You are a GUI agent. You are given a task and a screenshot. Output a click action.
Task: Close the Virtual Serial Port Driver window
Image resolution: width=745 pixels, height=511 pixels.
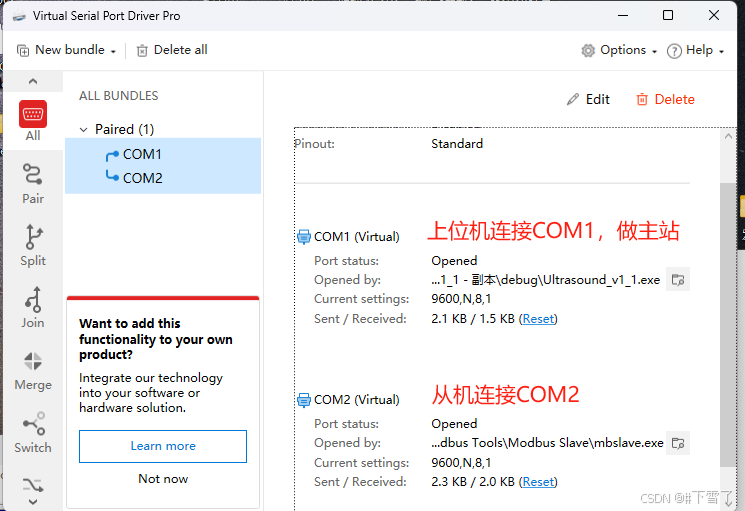714,15
